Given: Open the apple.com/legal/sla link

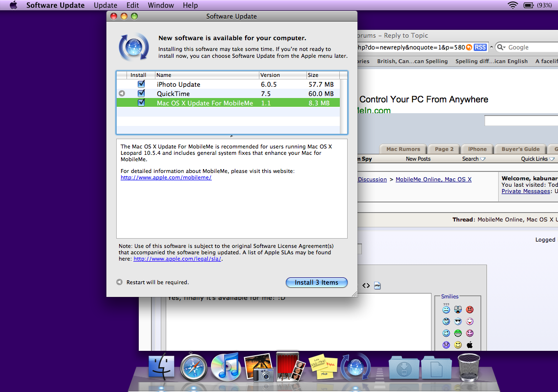Looking at the screenshot, I should point(177,259).
